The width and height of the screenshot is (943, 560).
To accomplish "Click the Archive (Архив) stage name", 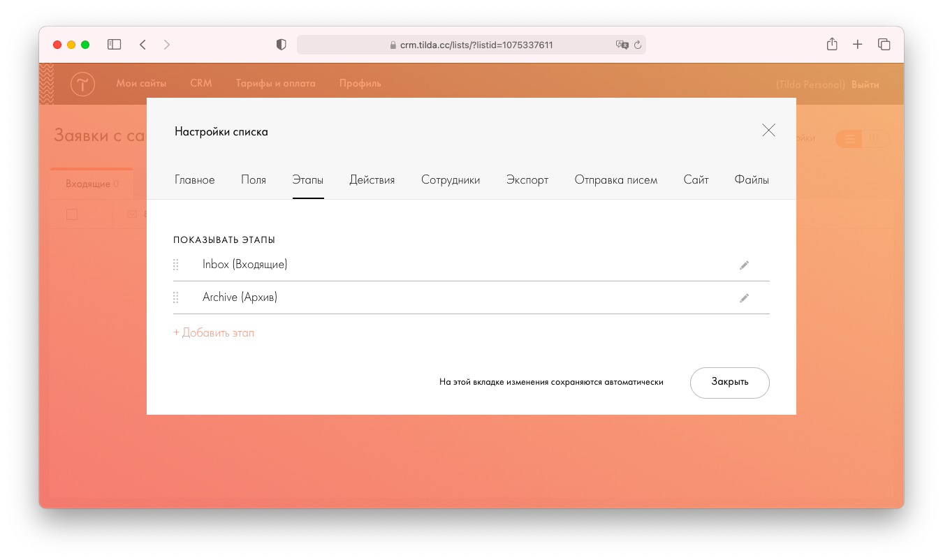I will coord(240,297).
